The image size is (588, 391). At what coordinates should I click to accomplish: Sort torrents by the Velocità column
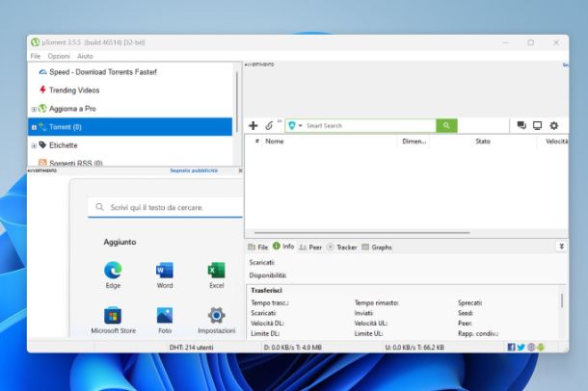(556, 142)
